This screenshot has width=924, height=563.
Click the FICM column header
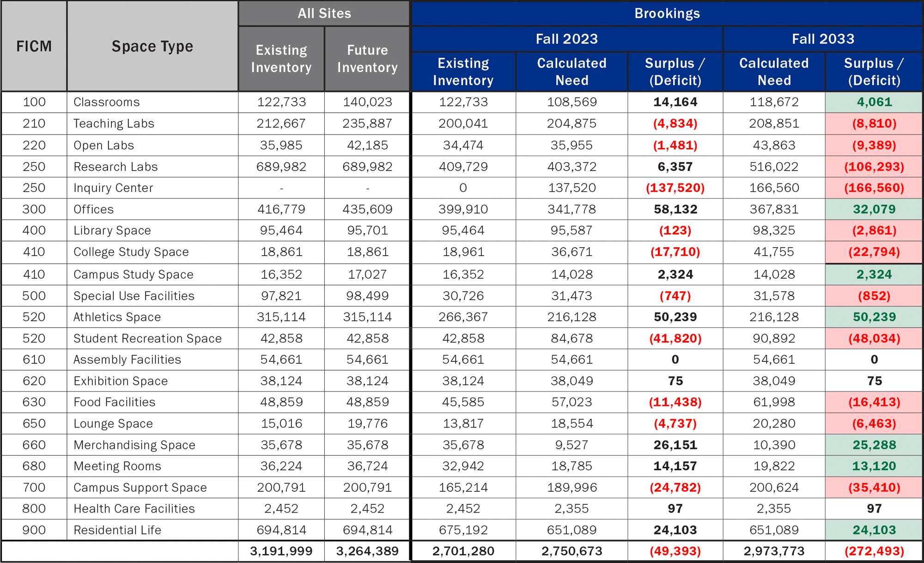point(34,46)
